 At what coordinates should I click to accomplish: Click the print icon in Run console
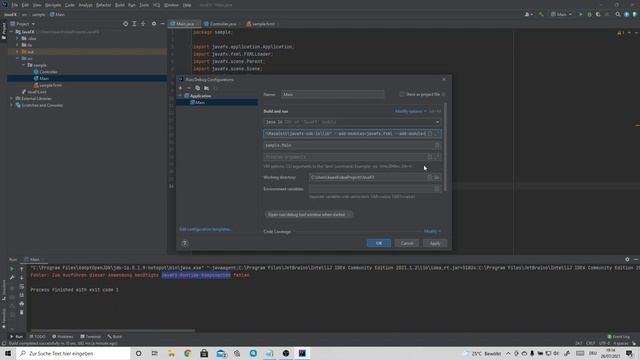(22, 304)
